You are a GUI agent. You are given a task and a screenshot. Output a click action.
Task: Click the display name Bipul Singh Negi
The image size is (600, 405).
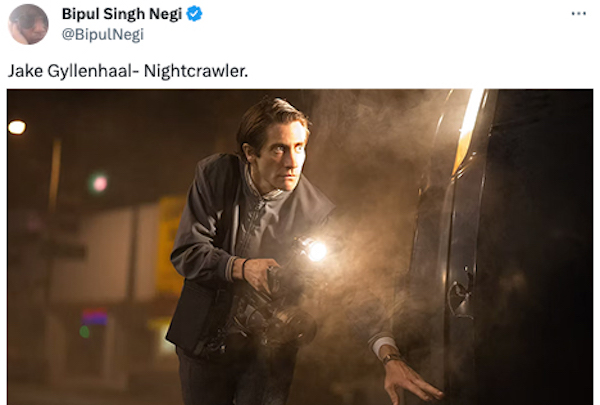click(122, 14)
